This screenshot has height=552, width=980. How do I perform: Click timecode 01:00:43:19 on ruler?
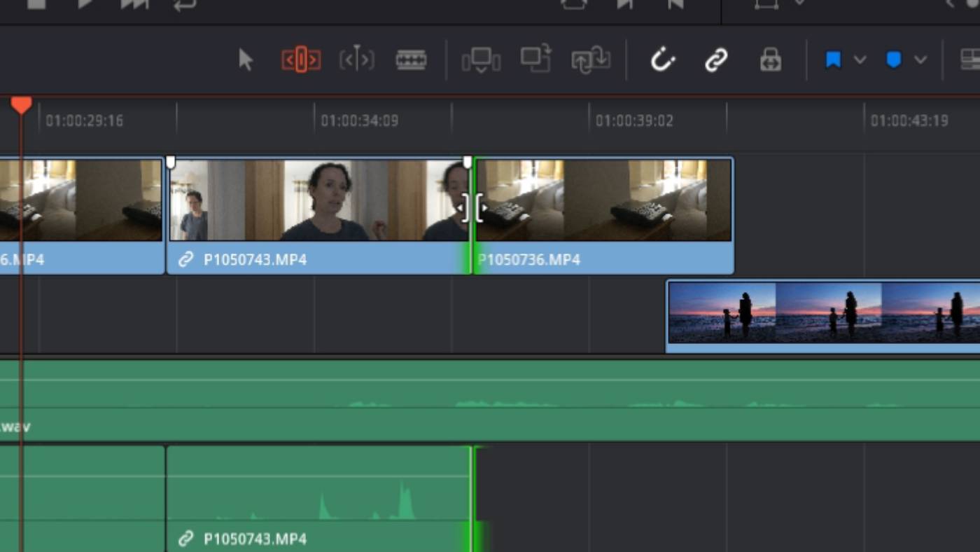coord(909,120)
